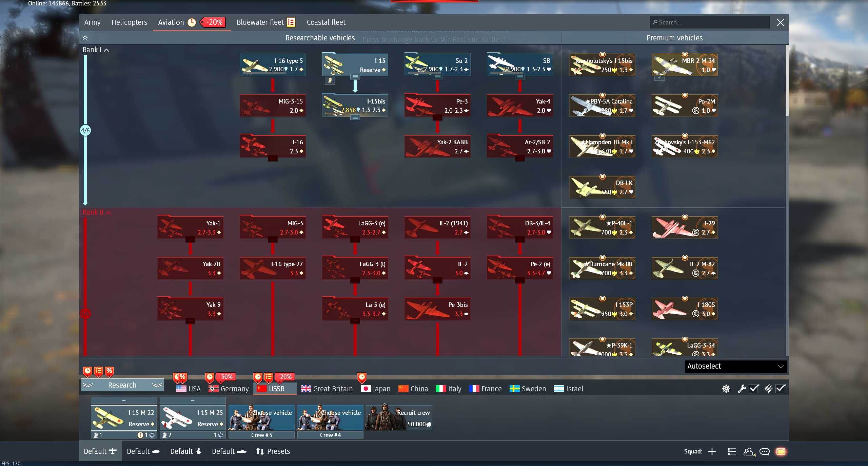
Task: Open the Coastal fleet tab
Action: coord(326,22)
